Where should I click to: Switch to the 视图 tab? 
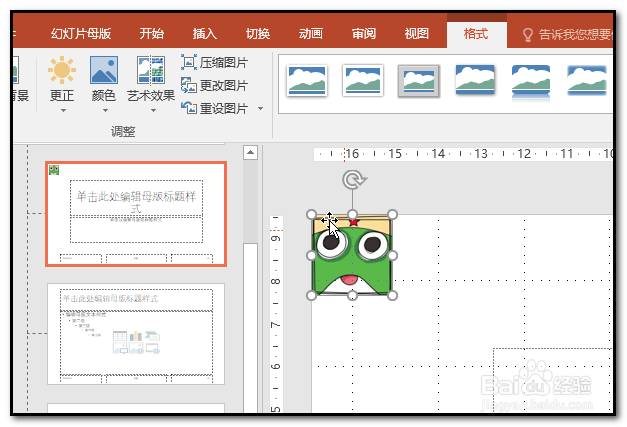[417, 34]
